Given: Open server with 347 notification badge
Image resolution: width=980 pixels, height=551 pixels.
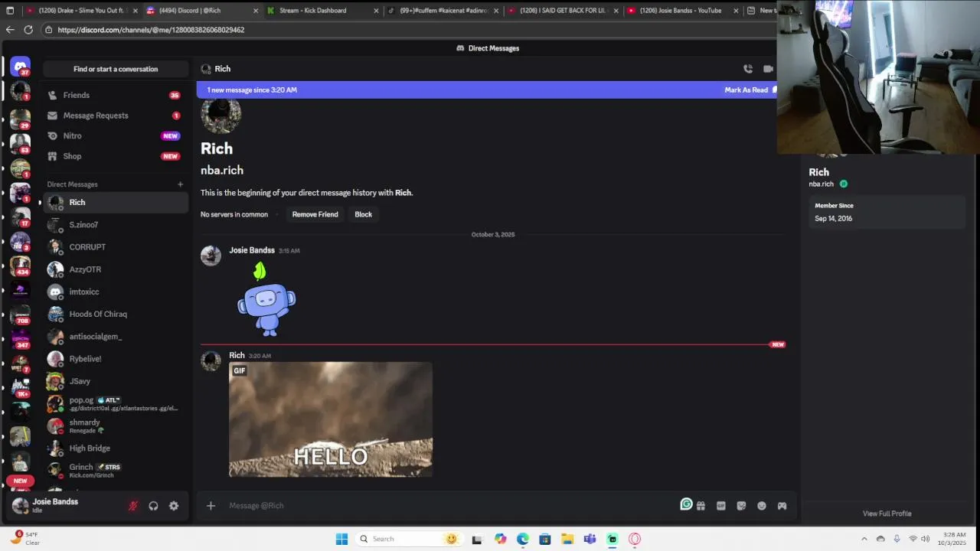Looking at the screenshot, I should (21, 339).
